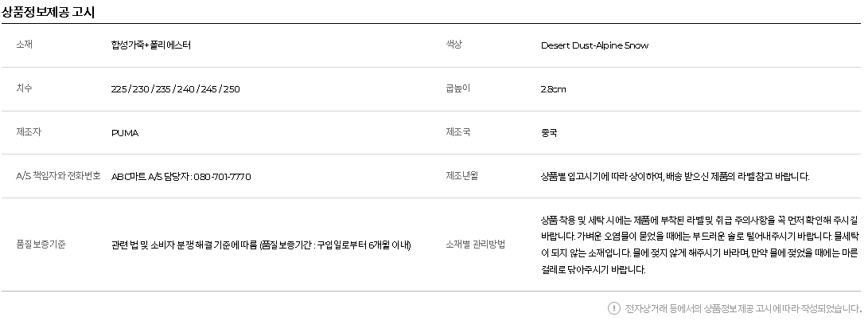
Task: Select the 2.8cm heel height value
Action: point(553,89)
